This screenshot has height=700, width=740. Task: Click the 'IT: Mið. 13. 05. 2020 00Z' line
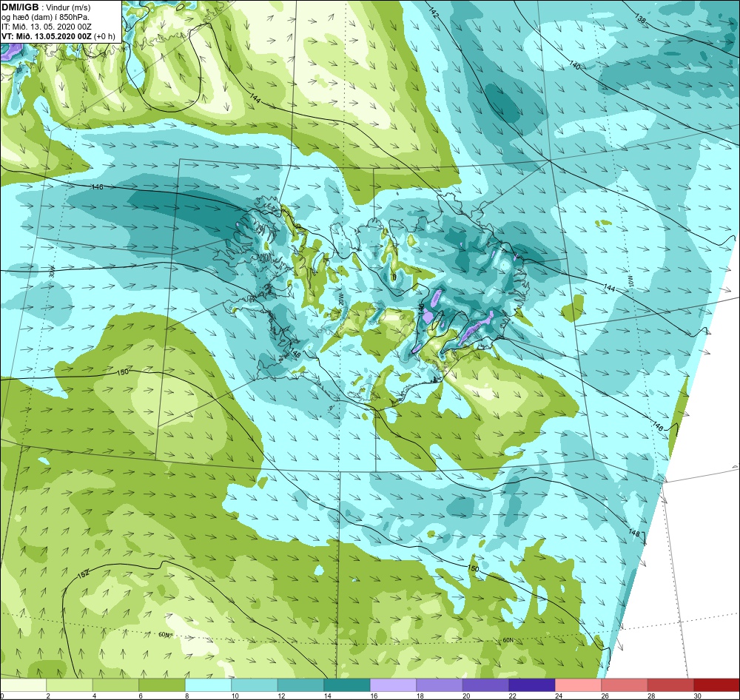[46, 27]
